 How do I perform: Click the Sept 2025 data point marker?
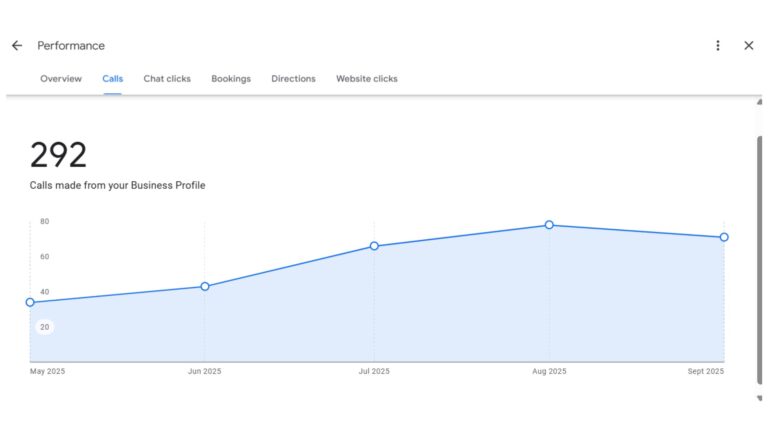click(724, 237)
